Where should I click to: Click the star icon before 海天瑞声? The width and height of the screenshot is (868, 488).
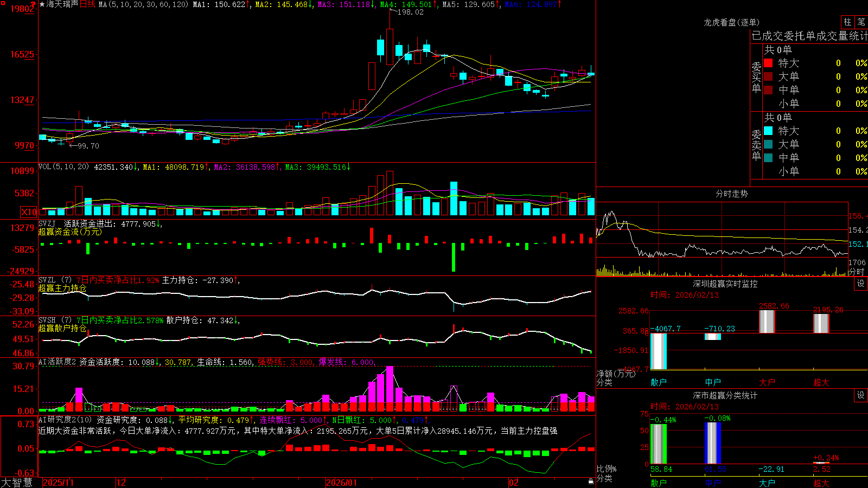coord(42,4)
